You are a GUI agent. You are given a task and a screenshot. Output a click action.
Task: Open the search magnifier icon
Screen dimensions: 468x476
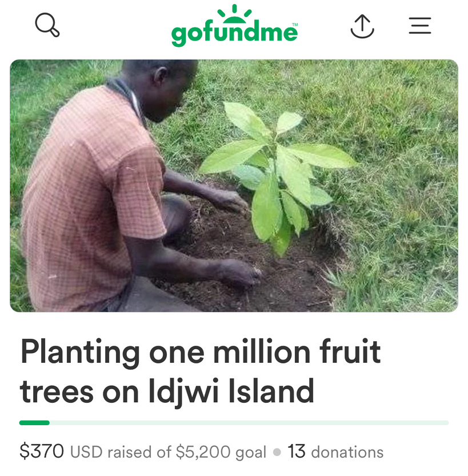[x=47, y=26]
